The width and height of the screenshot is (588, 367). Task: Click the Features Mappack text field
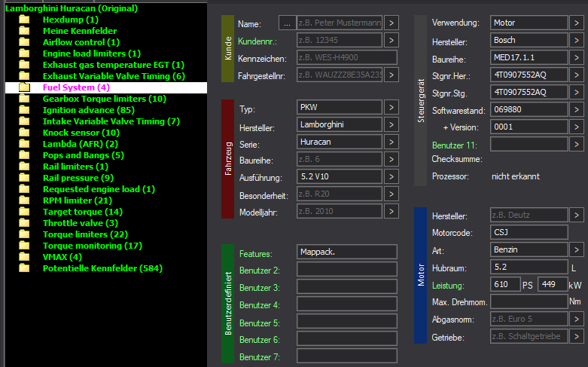pos(346,252)
